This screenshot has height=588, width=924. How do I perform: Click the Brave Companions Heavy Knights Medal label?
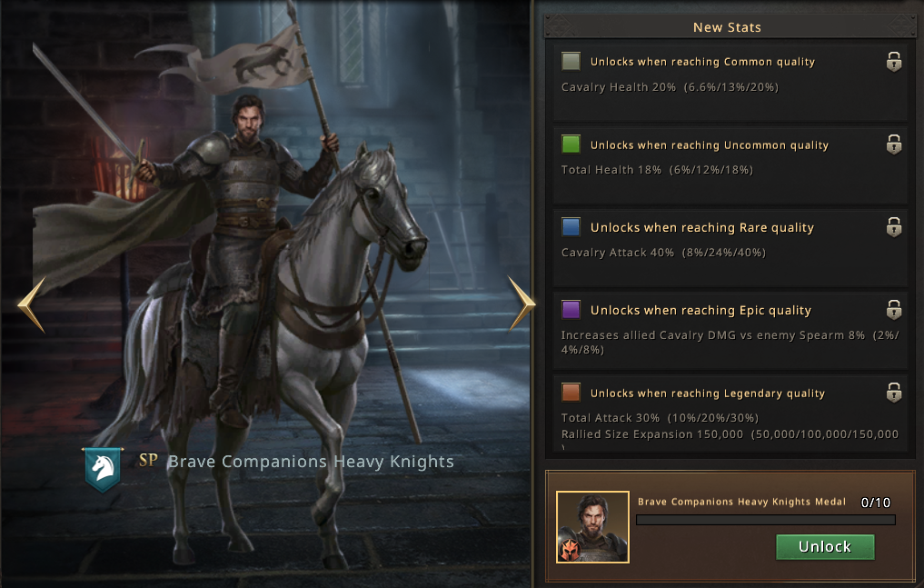[x=741, y=502]
